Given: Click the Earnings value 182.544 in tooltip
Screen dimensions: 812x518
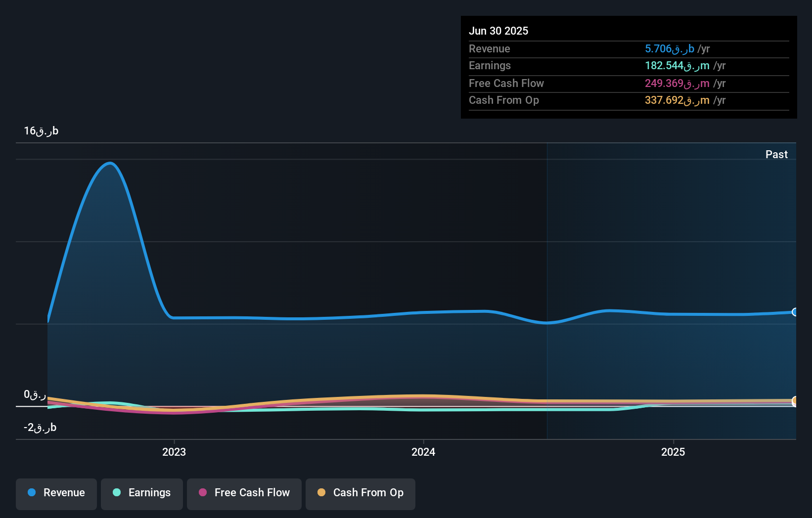Looking at the screenshot, I should [677, 65].
